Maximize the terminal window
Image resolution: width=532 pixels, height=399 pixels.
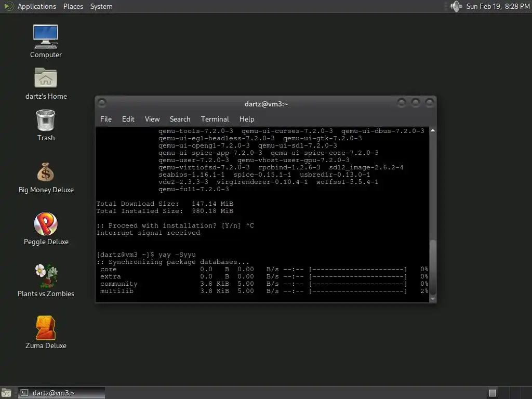click(416, 102)
